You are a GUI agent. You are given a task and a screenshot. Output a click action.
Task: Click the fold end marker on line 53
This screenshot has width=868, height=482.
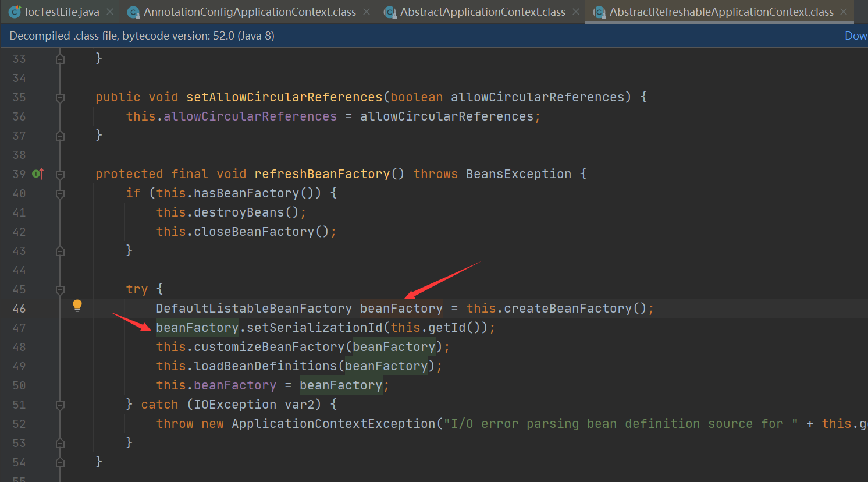coord(60,443)
